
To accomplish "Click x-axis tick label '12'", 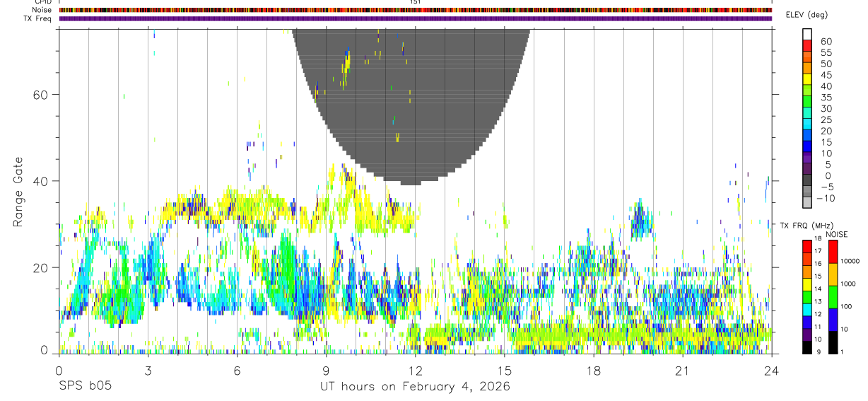I will pyautogui.click(x=416, y=371).
